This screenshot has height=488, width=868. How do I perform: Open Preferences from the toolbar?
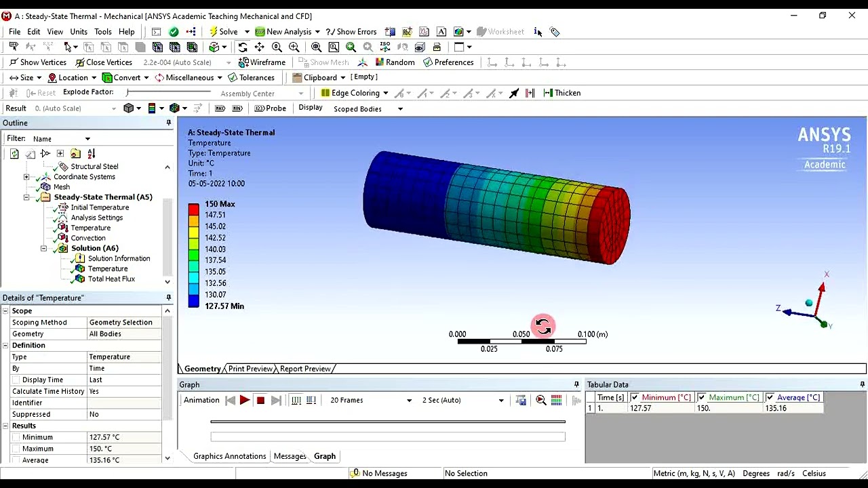(448, 62)
